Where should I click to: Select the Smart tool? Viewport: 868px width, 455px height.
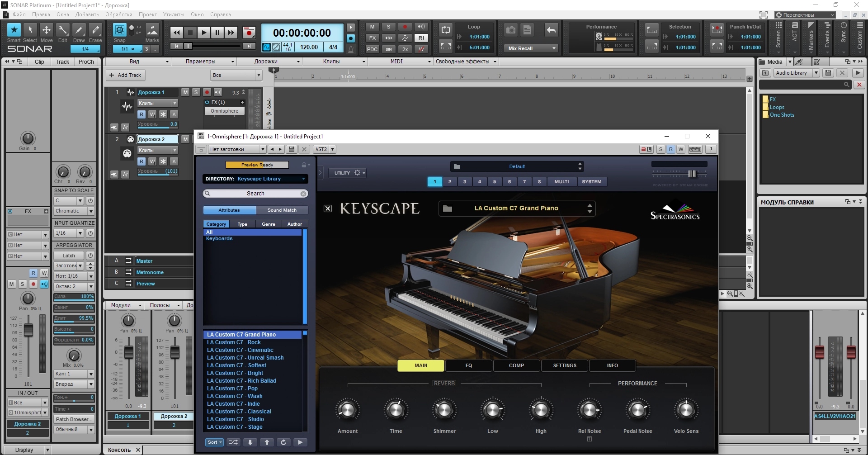click(x=14, y=30)
